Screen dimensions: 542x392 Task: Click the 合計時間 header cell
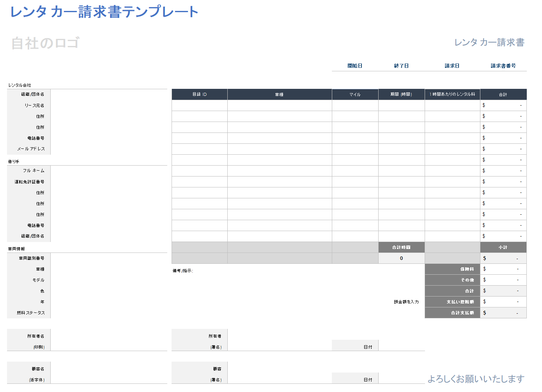[401, 247]
